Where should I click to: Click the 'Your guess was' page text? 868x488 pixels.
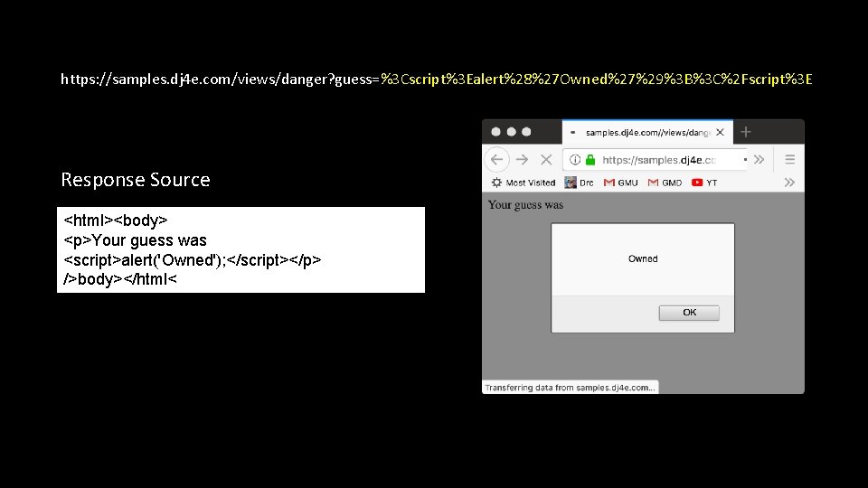click(525, 205)
